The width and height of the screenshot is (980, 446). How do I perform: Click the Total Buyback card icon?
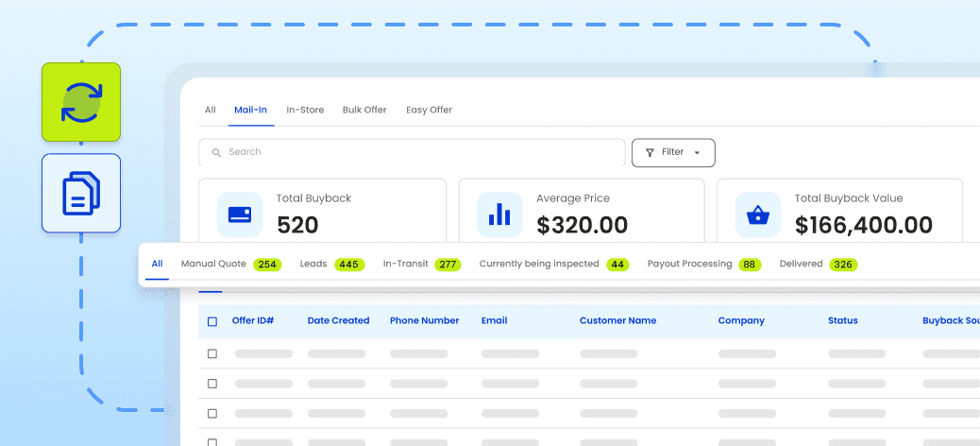[240, 214]
